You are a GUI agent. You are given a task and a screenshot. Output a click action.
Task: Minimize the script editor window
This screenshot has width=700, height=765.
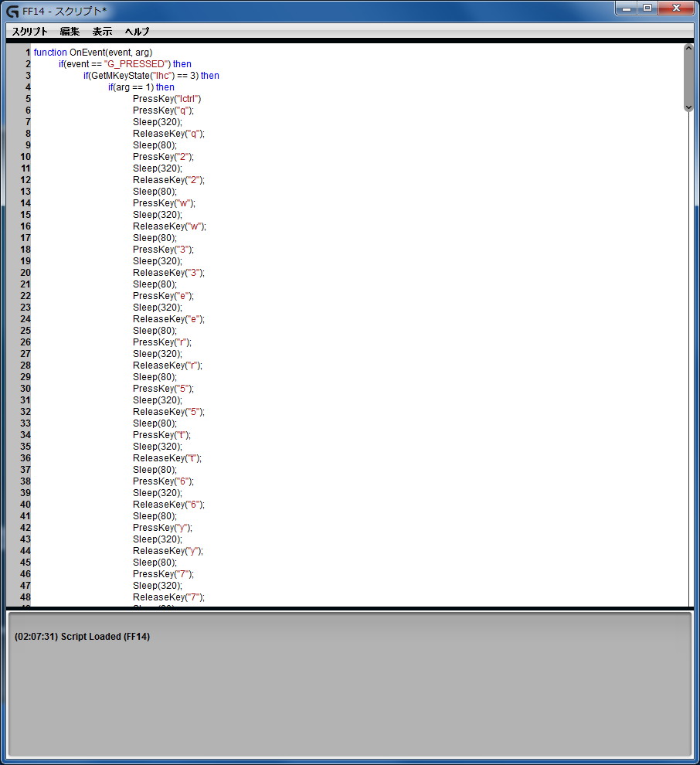626,8
